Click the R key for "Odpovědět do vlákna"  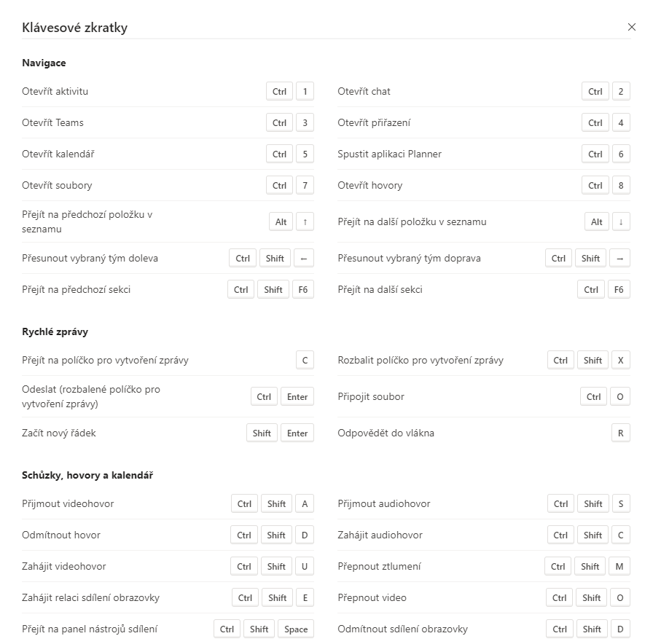coord(621,433)
